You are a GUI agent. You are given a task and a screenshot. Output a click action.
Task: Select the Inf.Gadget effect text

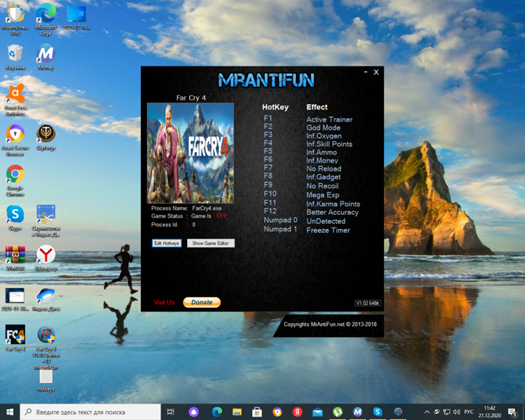(x=324, y=177)
